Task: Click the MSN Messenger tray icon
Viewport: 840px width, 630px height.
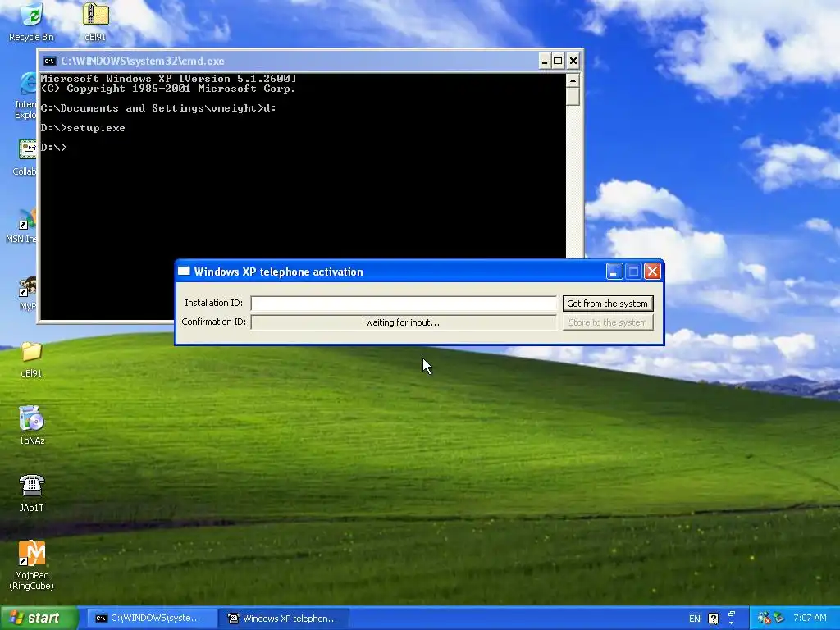Action: pyautogui.click(x=764, y=618)
